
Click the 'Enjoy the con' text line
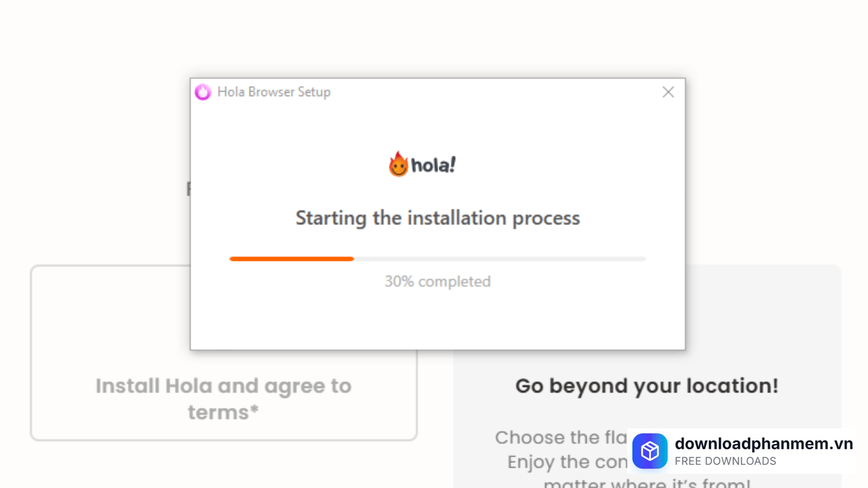(567, 462)
